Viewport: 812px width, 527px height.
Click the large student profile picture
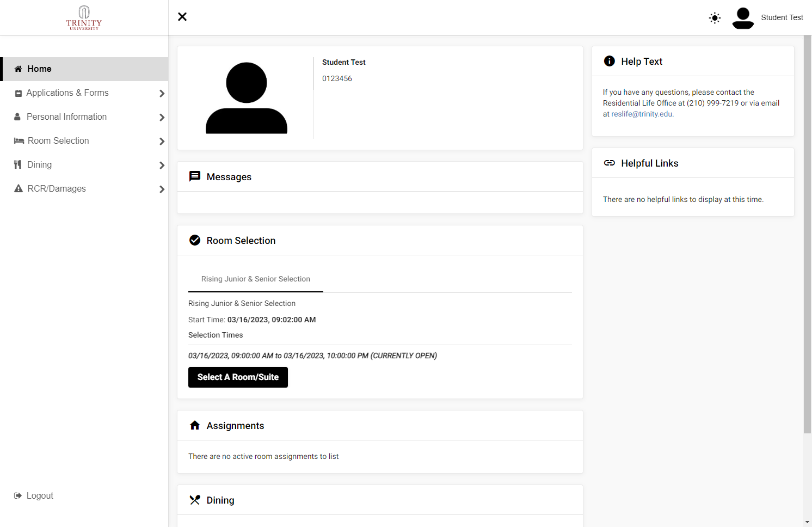point(247,98)
